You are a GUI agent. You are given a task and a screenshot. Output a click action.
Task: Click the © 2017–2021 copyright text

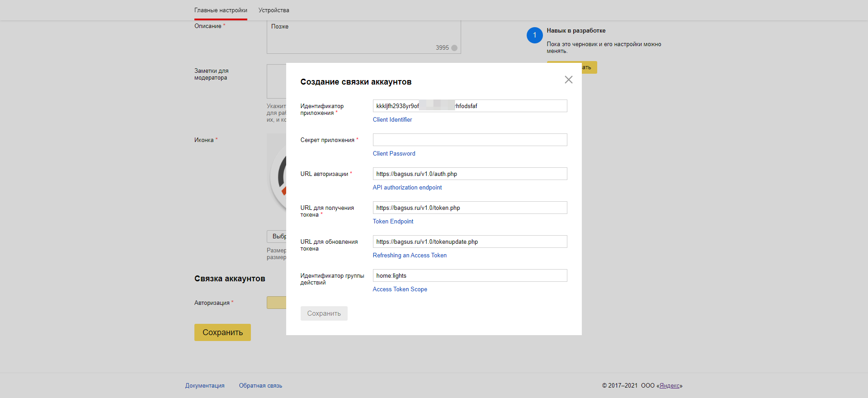click(x=620, y=386)
